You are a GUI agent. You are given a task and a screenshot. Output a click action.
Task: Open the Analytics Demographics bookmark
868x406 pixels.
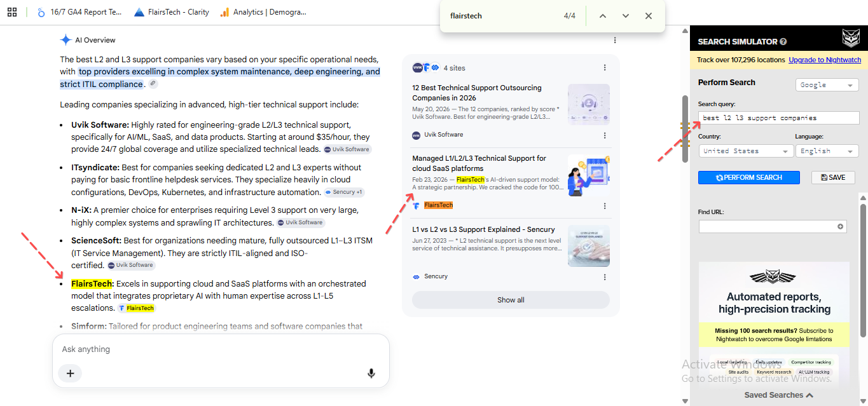coord(263,12)
